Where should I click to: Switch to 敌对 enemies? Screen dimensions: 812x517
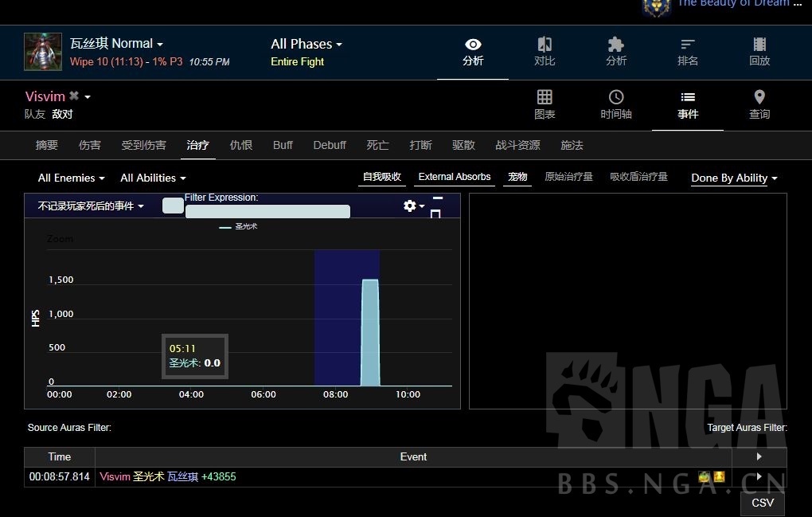click(x=62, y=114)
